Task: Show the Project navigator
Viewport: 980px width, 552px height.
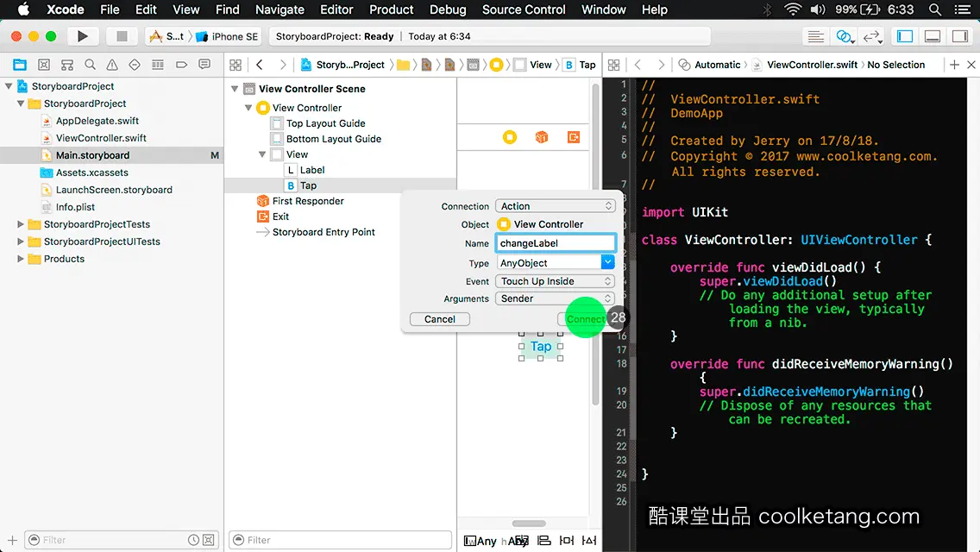Action: (x=20, y=65)
